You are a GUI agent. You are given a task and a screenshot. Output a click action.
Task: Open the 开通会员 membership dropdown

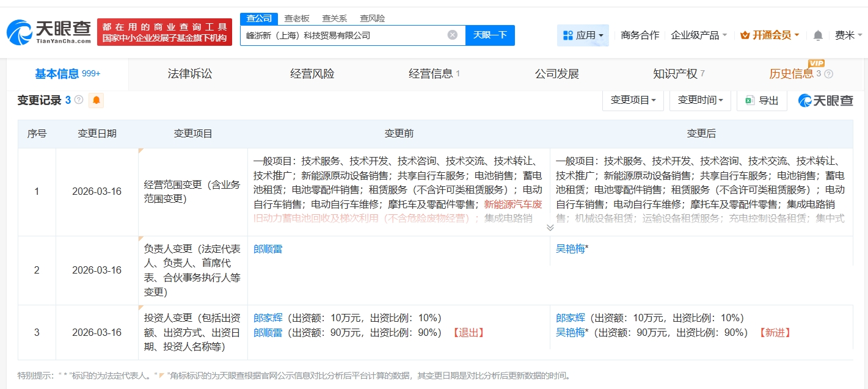[x=769, y=35]
